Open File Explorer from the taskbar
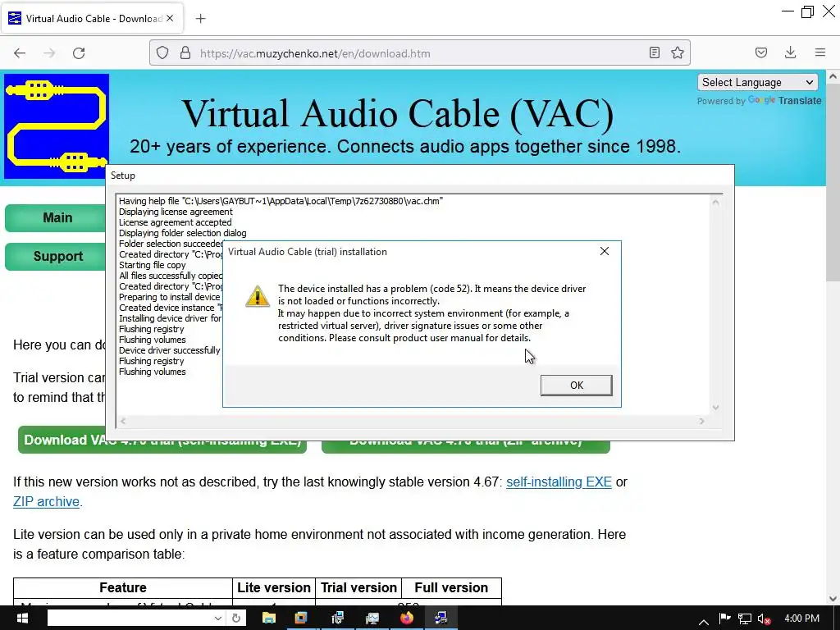 coord(269,619)
